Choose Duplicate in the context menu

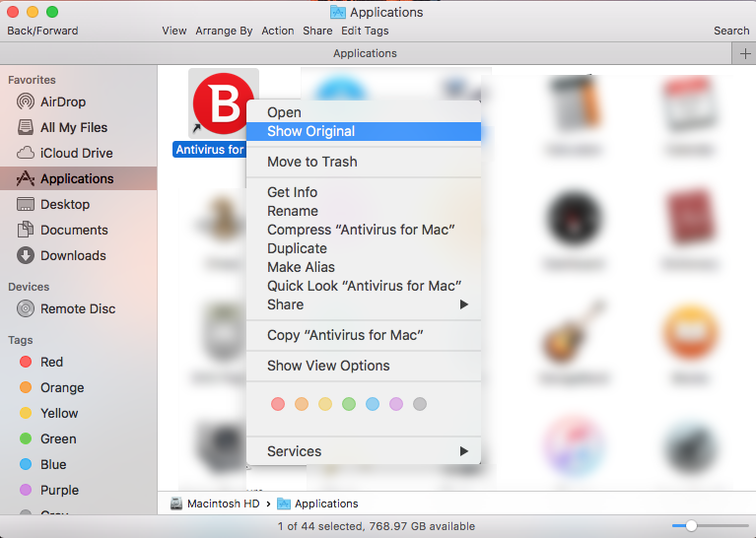(364, 248)
